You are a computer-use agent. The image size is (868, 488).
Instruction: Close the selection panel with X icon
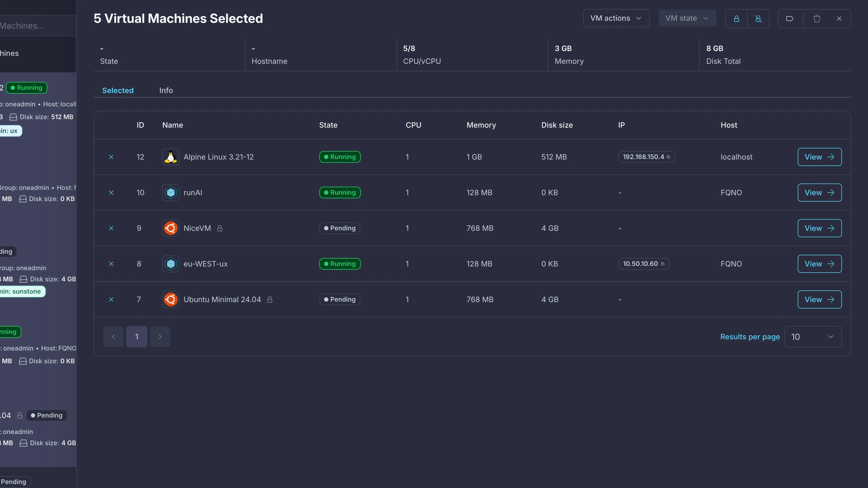click(839, 19)
